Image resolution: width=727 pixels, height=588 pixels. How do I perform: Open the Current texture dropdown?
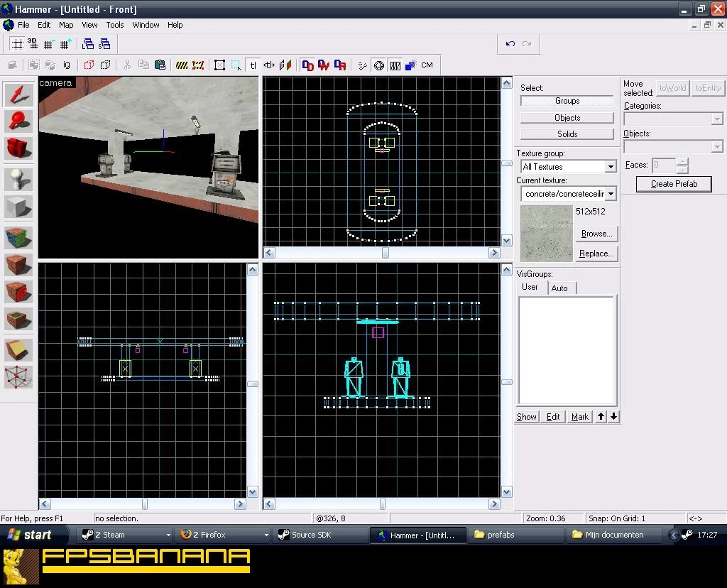(x=611, y=194)
